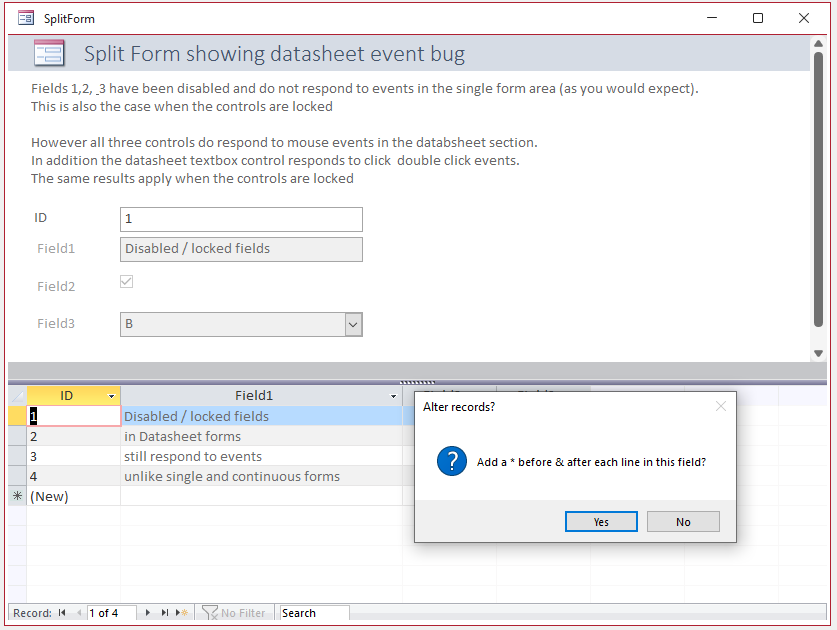Select row selector for record 4
This screenshot has height=630, width=837.
pos(18,476)
